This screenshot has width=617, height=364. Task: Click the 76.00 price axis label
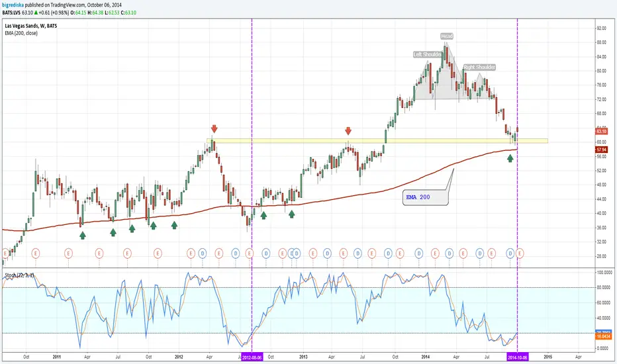[601, 85]
